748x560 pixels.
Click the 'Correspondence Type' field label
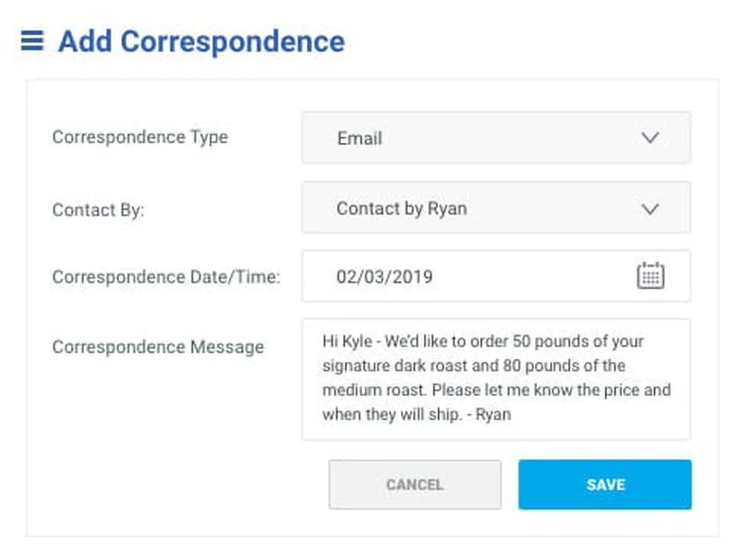pos(140,137)
